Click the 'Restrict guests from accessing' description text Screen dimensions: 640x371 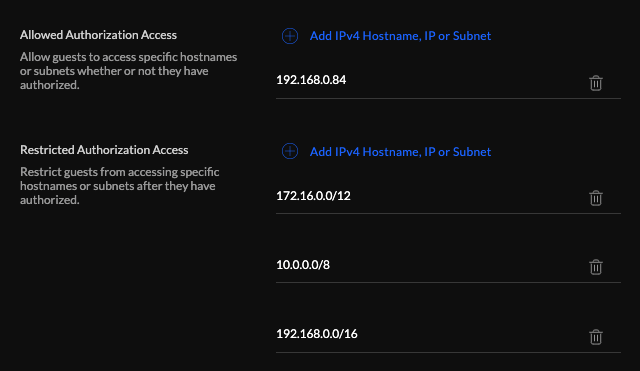[120, 186]
